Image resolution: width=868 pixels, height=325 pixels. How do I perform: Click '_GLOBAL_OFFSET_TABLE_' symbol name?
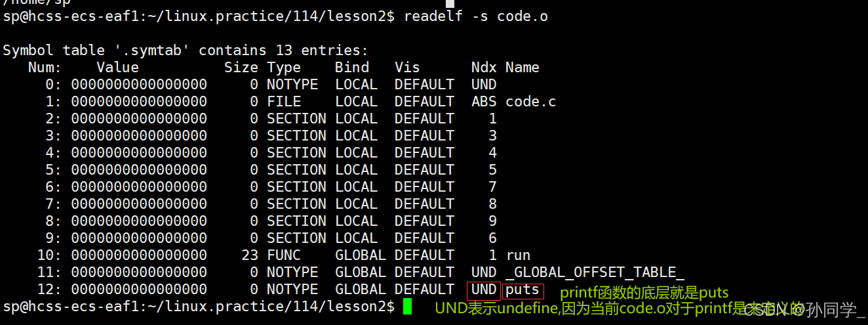pyautogui.click(x=595, y=272)
